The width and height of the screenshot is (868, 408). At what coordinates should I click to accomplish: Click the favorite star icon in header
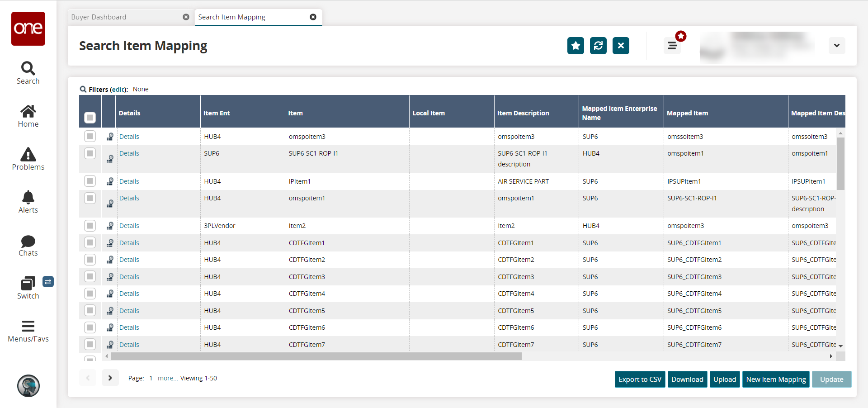point(576,46)
